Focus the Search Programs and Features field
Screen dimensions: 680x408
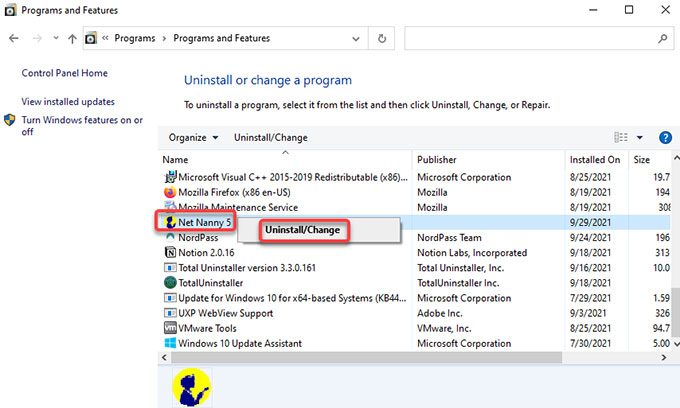(x=539, y=39)
